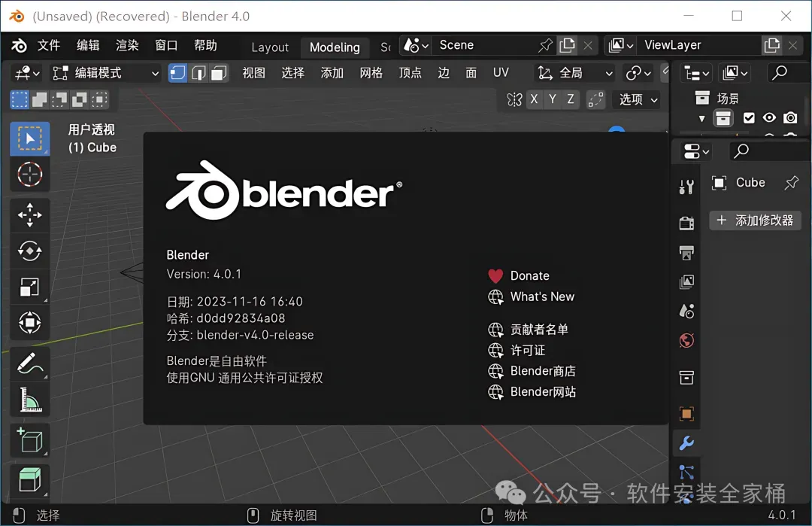
Task: Pin the Scene datablock
Action: tap(545, 46)
